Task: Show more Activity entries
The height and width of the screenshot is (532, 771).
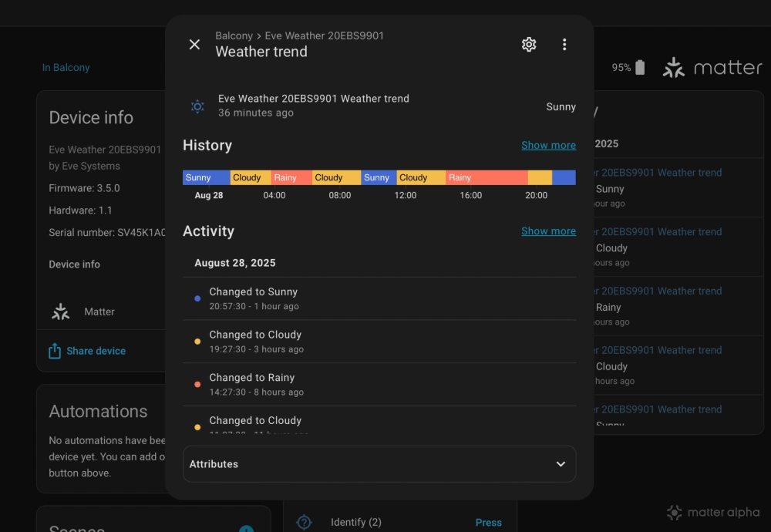Action: (548, 231)
